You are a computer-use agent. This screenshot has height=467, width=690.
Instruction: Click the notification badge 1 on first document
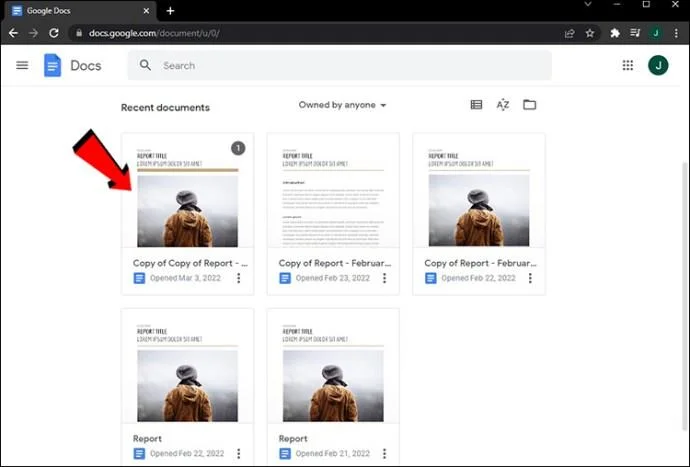click(238, 148)
